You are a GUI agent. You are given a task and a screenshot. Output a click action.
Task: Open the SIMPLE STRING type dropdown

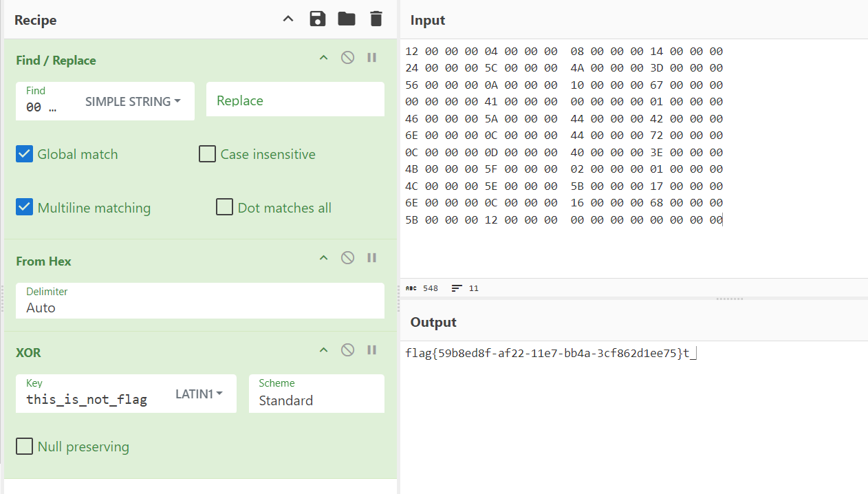(133, 101)
